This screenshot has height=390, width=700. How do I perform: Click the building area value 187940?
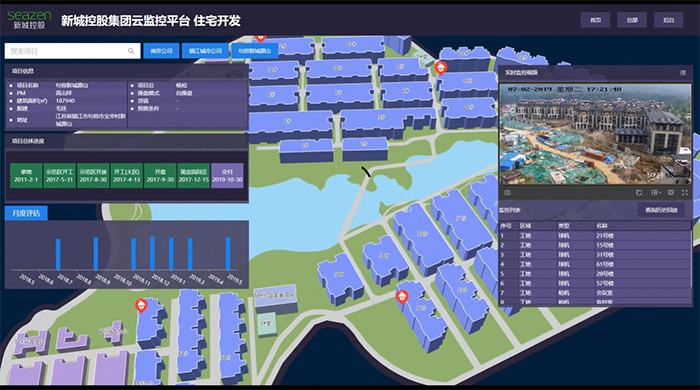[65, 101]
